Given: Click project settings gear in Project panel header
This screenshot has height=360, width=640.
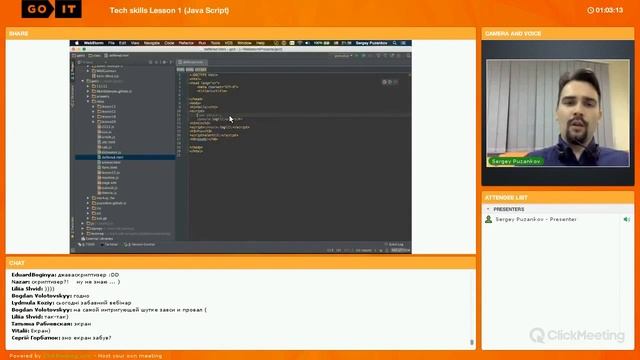Looking at the screenshot, I should 164,62.
